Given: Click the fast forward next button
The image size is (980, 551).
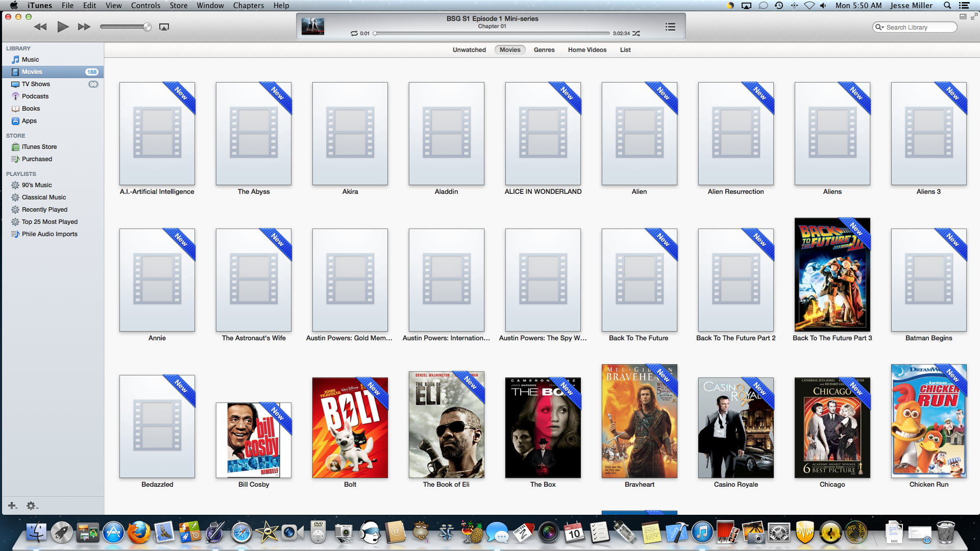Looking at the screenshot, I should tap(84, 27).
